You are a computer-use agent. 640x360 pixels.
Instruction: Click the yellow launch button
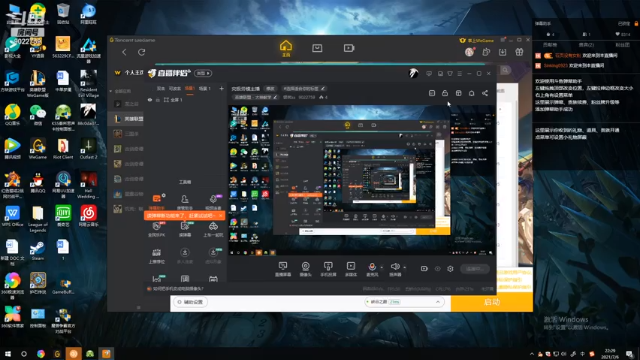(x=491, y=302)
